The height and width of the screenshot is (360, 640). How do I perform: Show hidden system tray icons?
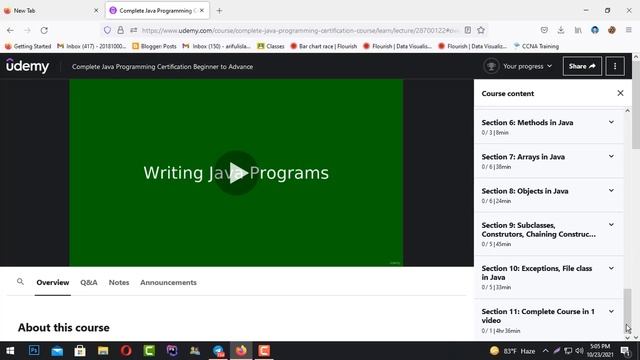pos(545,351)
